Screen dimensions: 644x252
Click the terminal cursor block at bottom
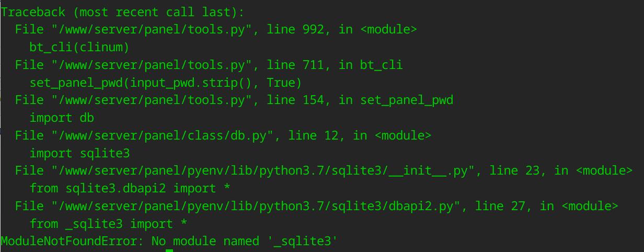[x=169, y=250]
